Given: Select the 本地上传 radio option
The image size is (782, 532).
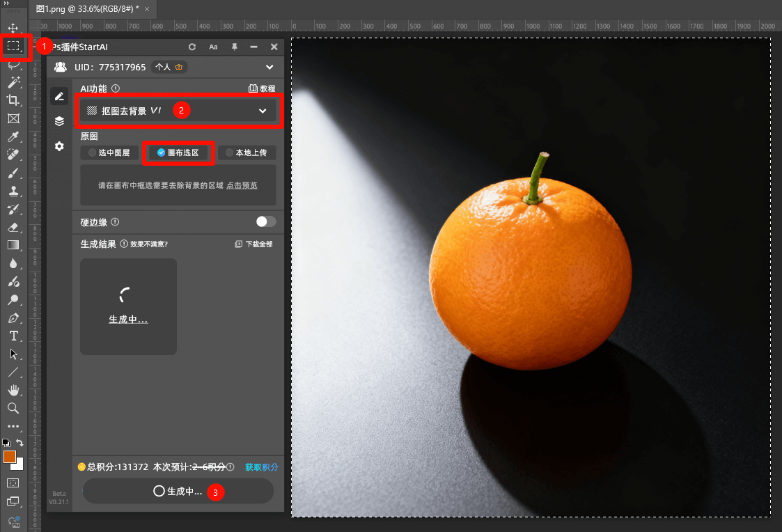Looking at the screenshot, I should pyautogui.click(x=247, y=152).
